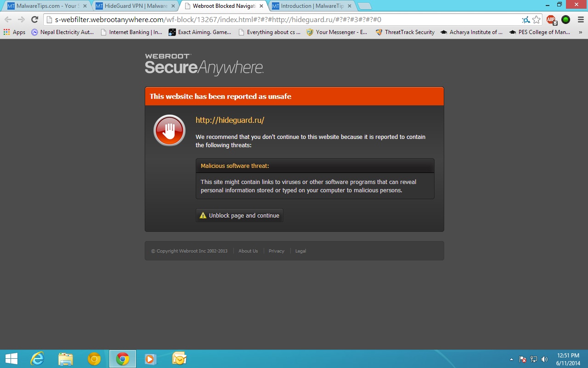Open the mail client taskbar icon
This screenshot has height=368, width=588.
[179, 359]
